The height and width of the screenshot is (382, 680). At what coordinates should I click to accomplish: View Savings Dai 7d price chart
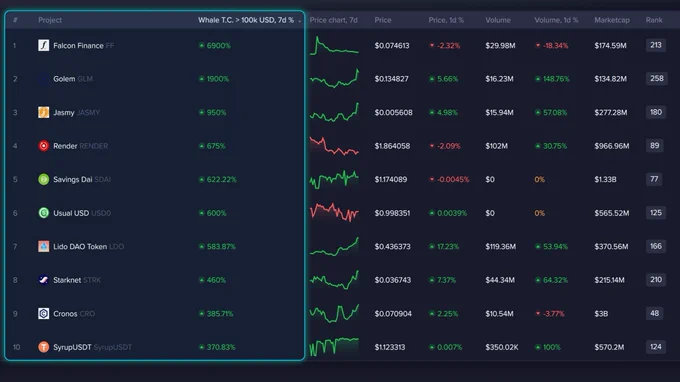click(334, 179)
